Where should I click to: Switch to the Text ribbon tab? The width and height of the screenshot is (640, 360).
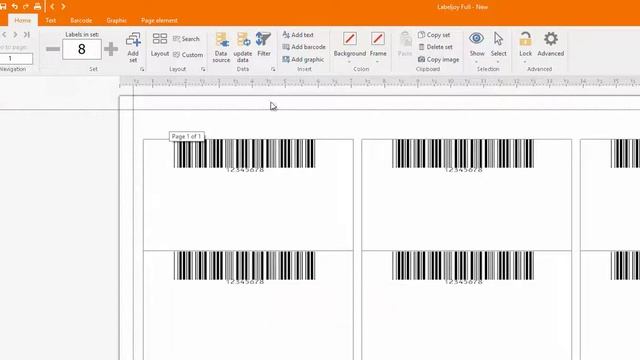point(51,20)
